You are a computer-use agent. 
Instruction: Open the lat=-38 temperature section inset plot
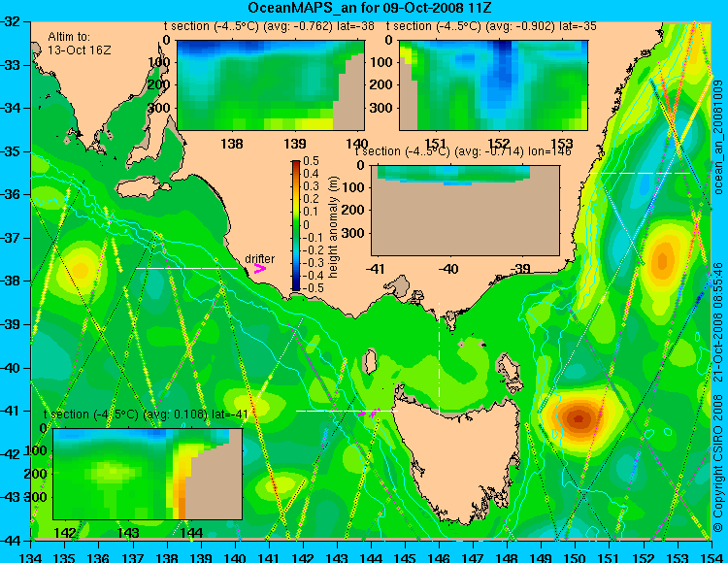tap(271, 85)
